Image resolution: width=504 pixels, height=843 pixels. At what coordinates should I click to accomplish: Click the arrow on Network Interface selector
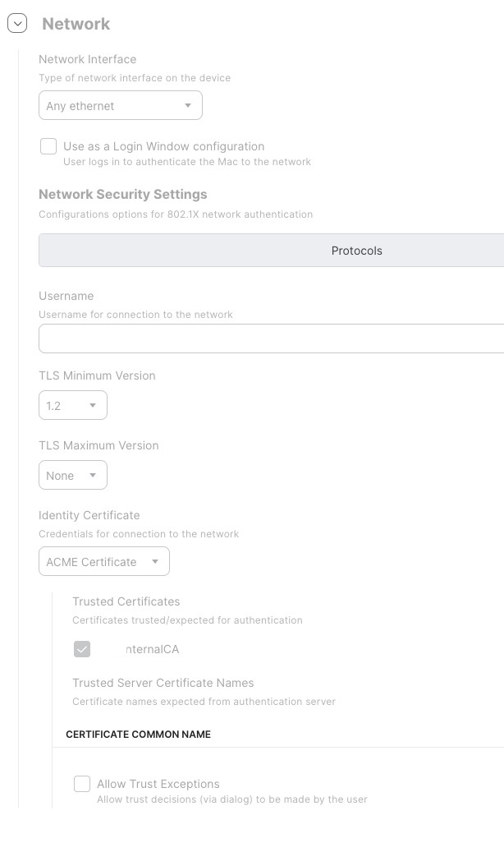188,106
